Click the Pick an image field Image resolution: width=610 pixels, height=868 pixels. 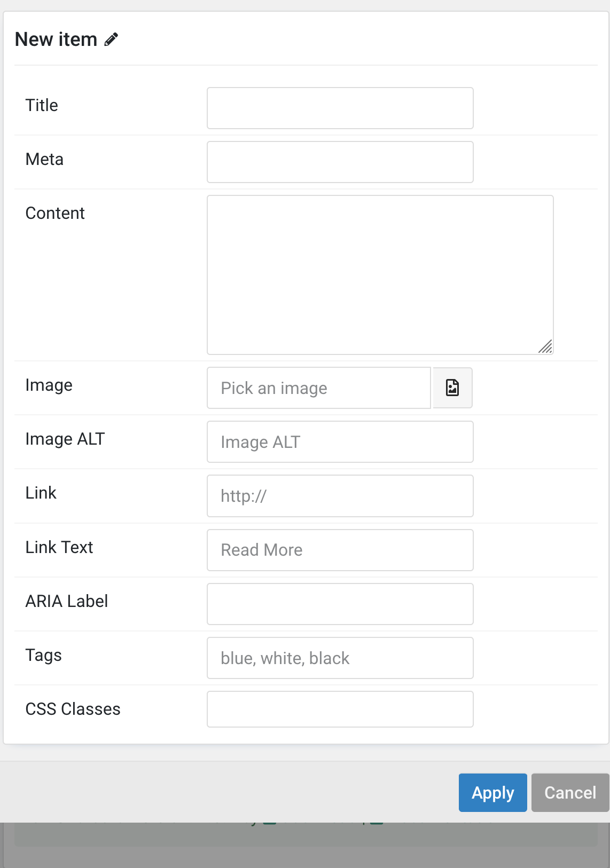319,388
